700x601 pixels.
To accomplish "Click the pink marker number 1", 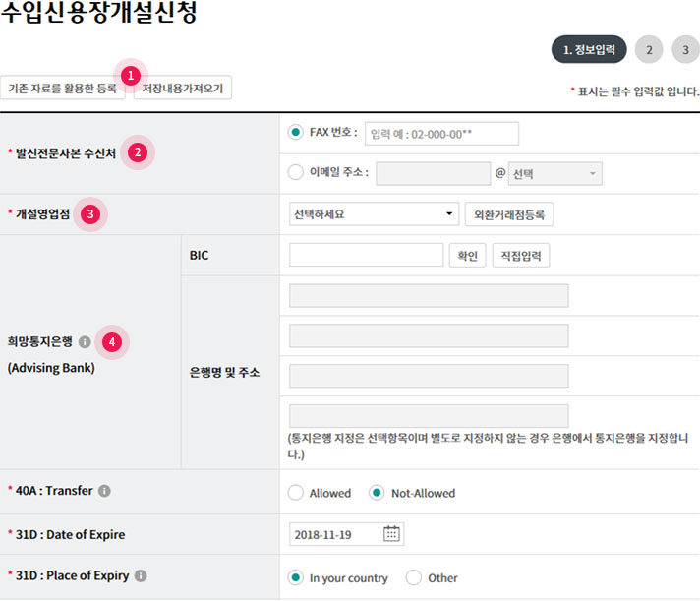I will [x=131, y=74].
